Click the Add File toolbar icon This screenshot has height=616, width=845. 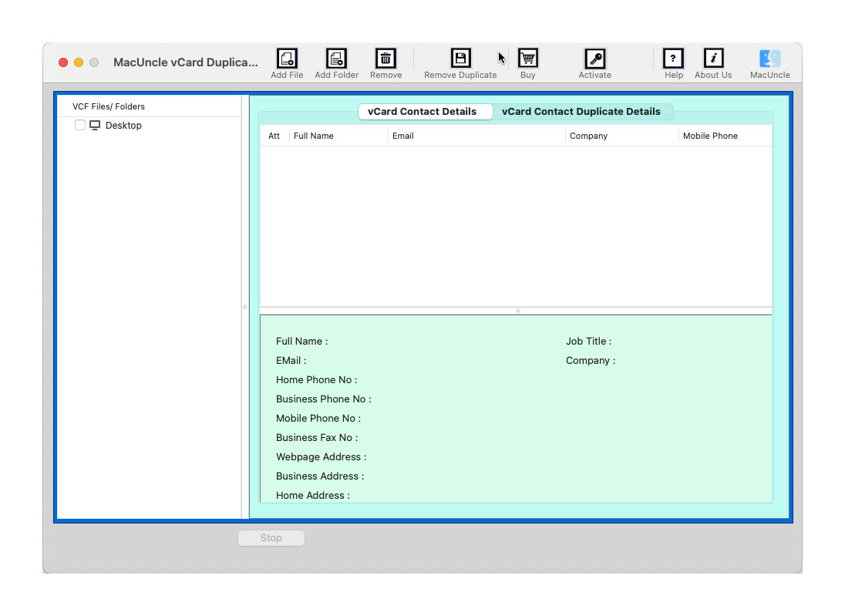287,59
